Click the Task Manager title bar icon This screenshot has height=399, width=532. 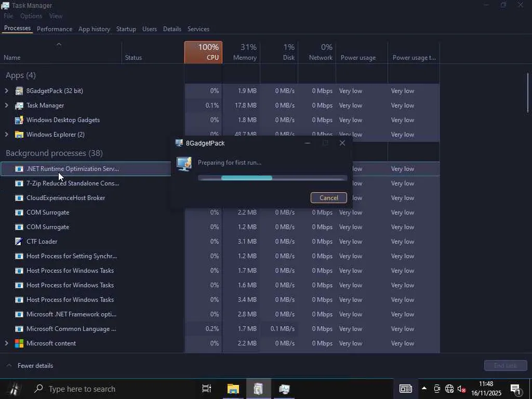click(5, 5)
